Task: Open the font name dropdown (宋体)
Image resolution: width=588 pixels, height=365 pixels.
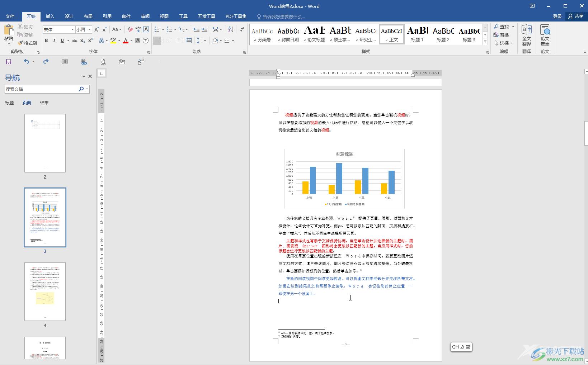Action: (x=72, y=29)
